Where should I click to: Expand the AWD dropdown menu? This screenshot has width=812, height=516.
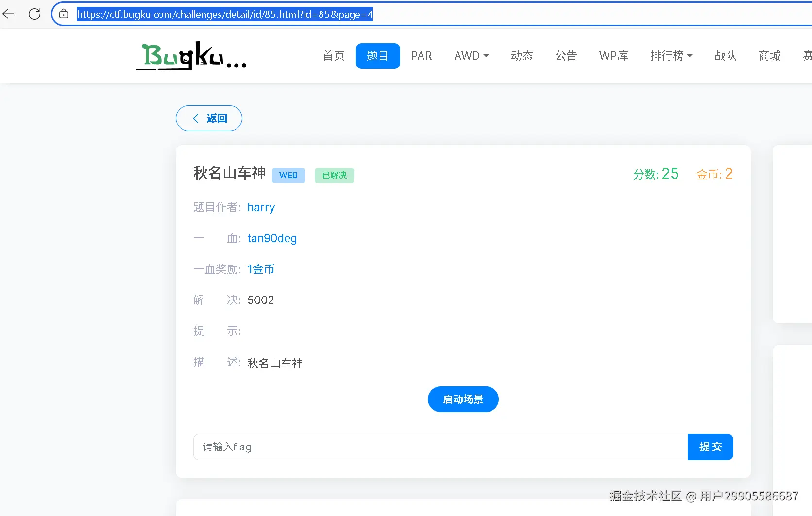click(472, 56)
